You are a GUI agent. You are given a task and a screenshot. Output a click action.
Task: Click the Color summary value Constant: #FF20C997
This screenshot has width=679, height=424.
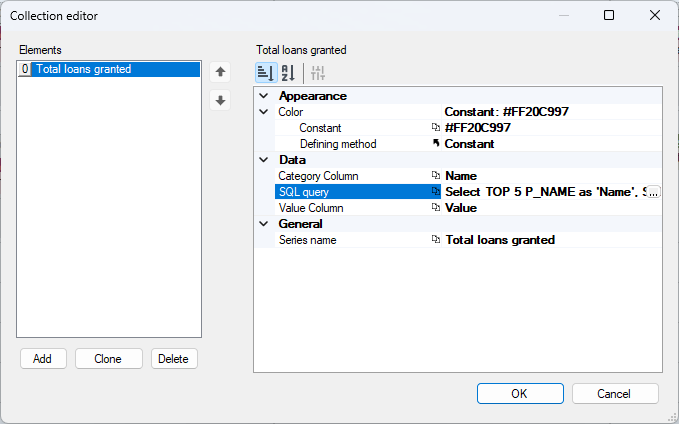tap(507, 112)
